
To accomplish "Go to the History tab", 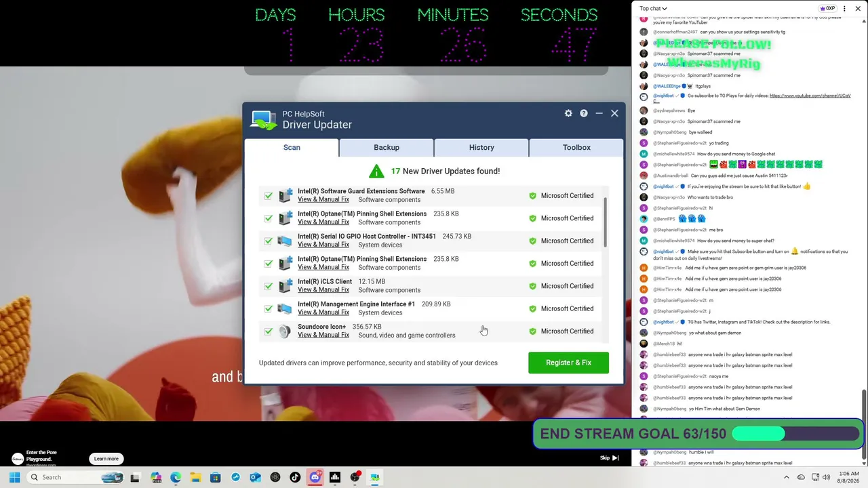I will tap(481, 147).
